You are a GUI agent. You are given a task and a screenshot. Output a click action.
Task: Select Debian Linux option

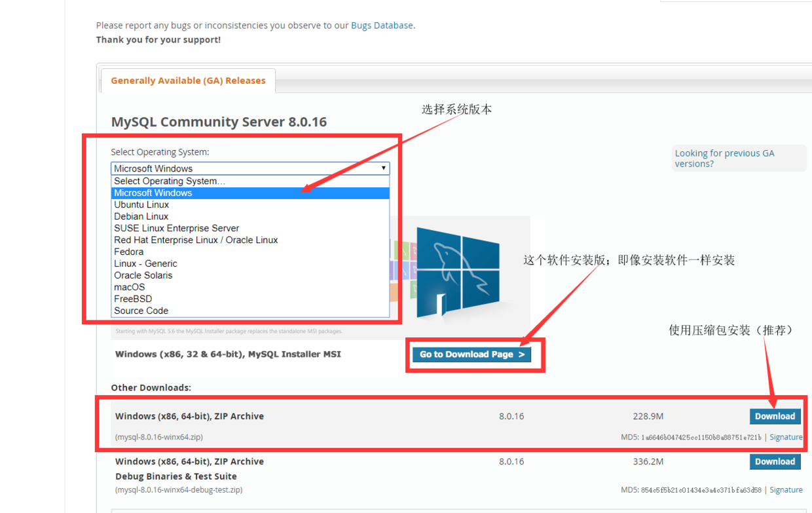tap(250, 216)
